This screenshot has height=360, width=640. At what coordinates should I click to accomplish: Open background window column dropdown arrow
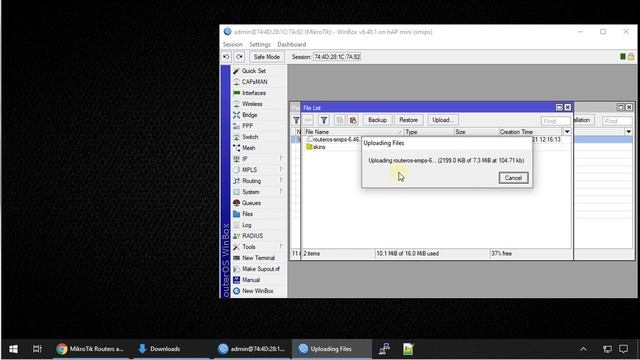[x=629, y=132]
